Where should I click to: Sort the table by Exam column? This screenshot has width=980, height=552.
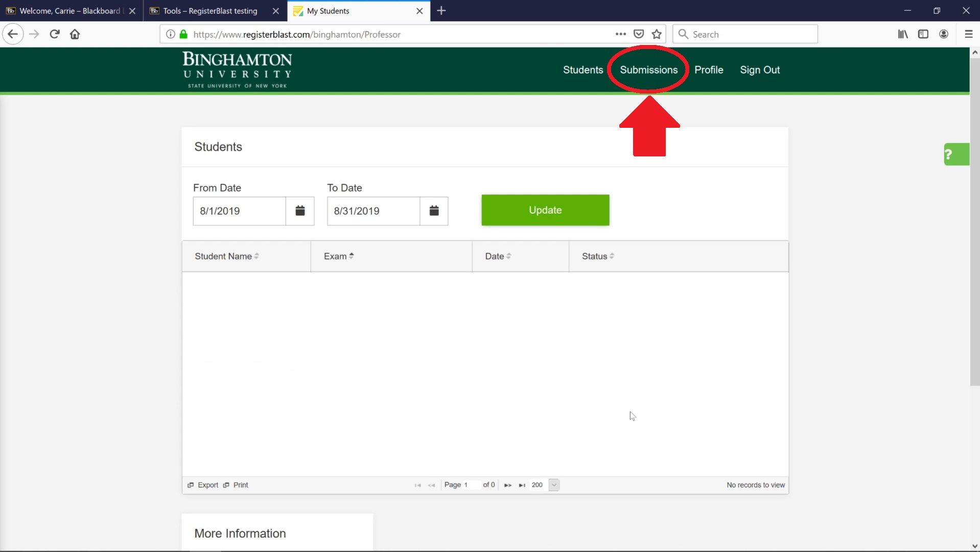(x=338, y=256)
